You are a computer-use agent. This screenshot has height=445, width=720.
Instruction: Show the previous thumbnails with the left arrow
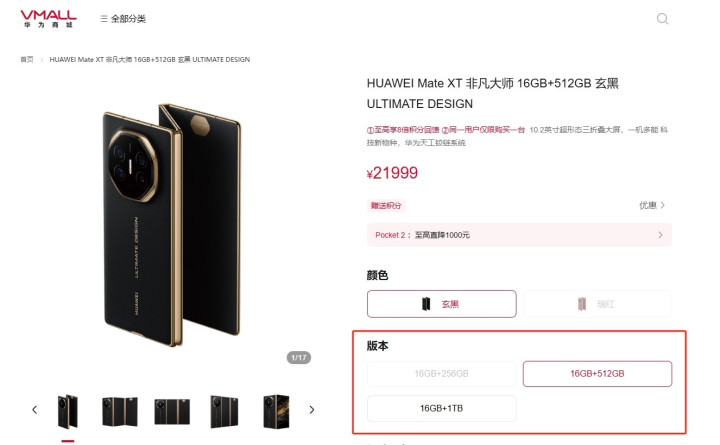pyautogui.click(x=34, y=410)
